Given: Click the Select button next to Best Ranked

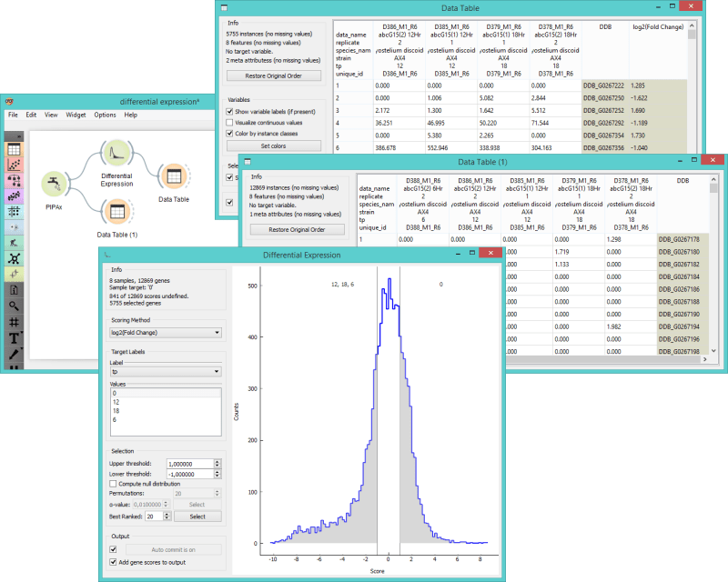Looking at the screenshot, I should [x=198, y=516].
